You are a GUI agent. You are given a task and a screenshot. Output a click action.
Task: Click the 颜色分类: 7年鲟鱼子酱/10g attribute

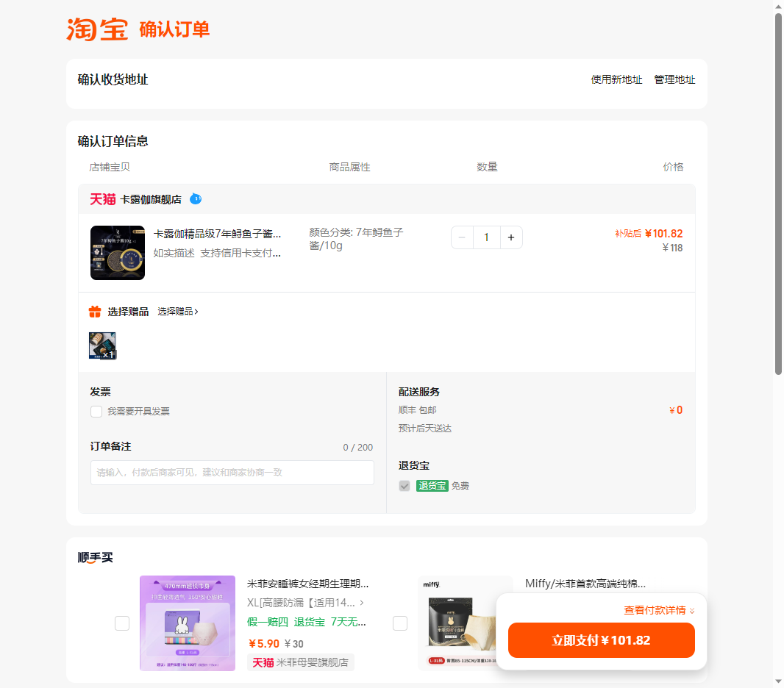tap(356, 239)
